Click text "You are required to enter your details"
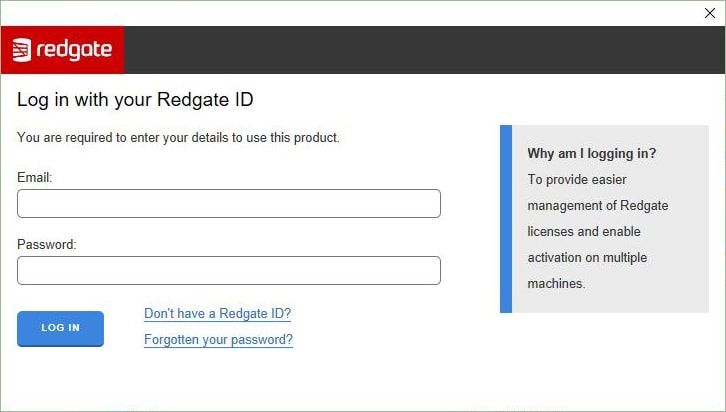The image size is (726, 412). point(123,137)
